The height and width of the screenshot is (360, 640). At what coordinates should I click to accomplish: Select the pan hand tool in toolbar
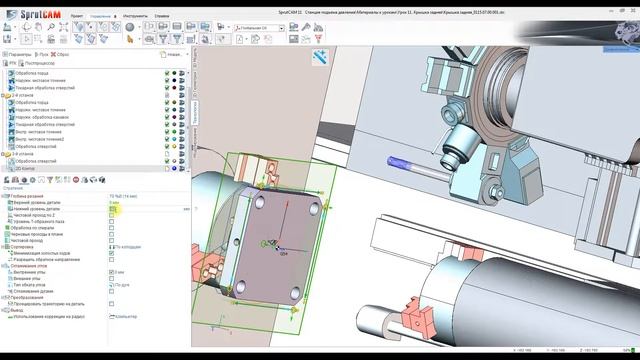(38, 27)
